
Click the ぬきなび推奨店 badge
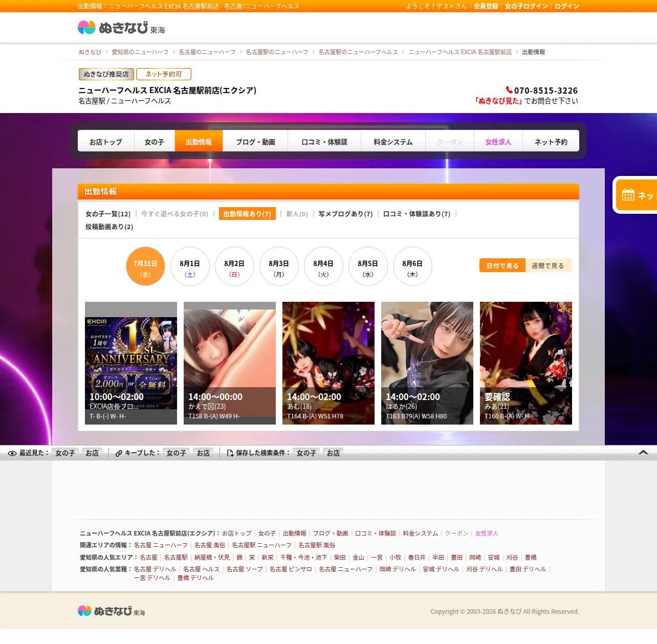106,74
